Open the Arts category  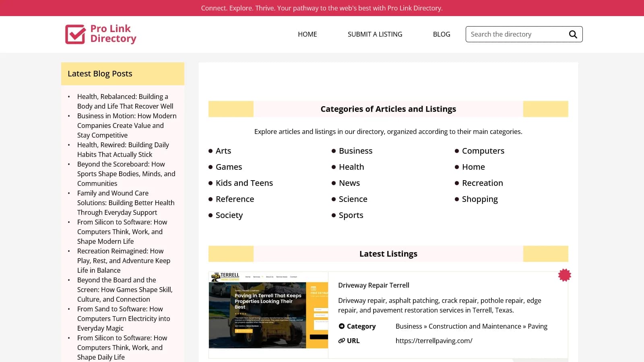pyautogui.click(x=223, y=151)
